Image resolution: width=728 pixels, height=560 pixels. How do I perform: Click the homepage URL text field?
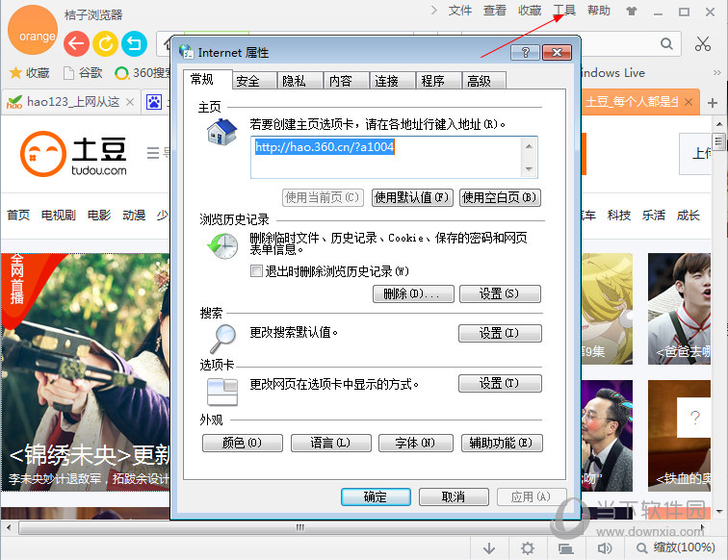click(394, 157)
